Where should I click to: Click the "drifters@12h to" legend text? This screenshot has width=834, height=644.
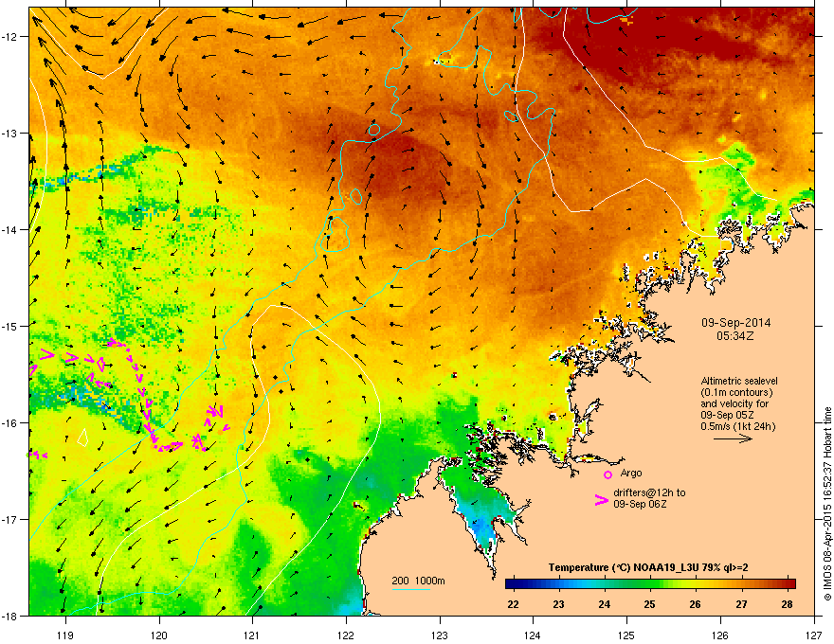(x=649, y=493)
